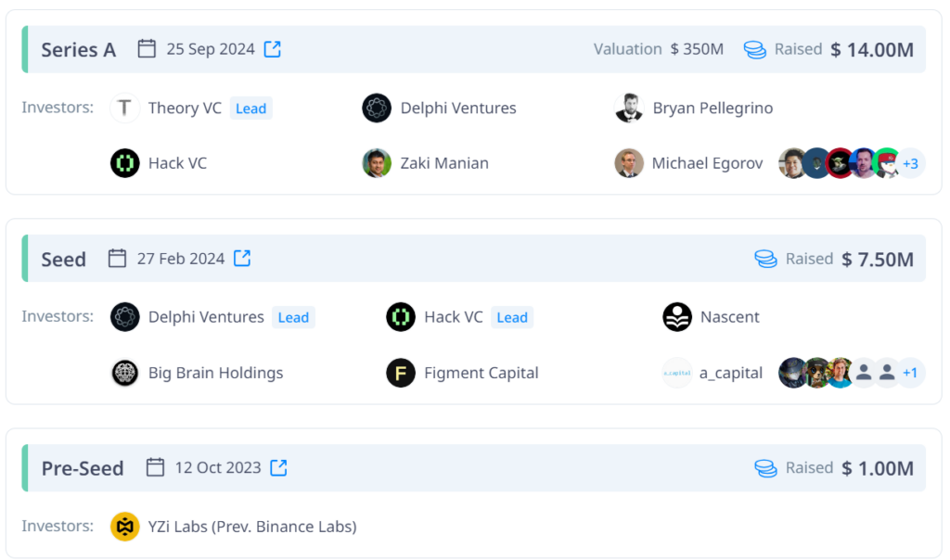
Task: Click Zaki Manian's avatar
Action: pos(377,163)
